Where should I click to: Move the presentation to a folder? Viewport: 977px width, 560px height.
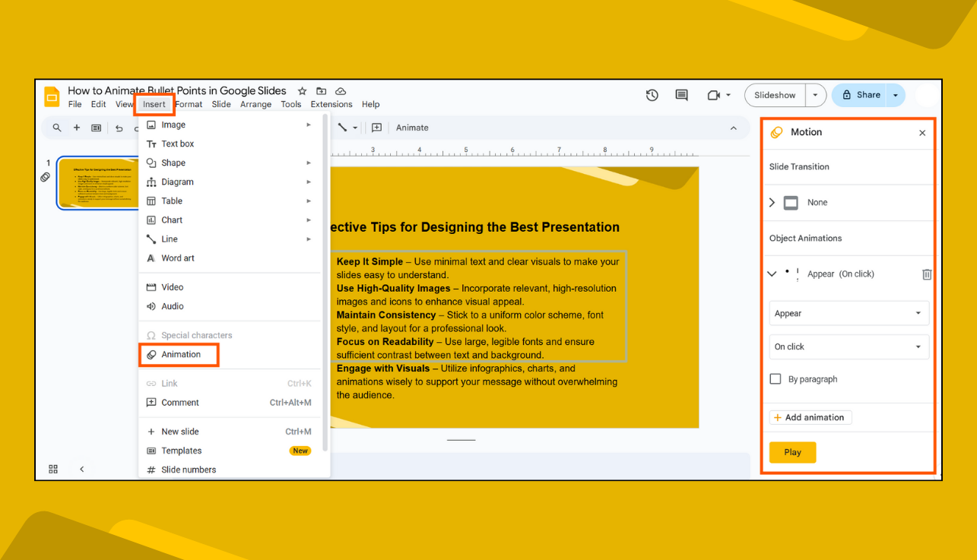point(321,90)
